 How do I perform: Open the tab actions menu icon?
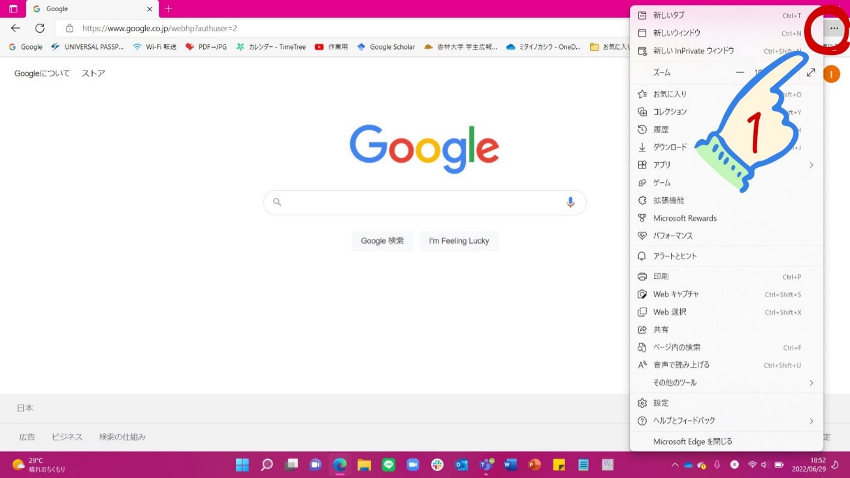point(13,9)
